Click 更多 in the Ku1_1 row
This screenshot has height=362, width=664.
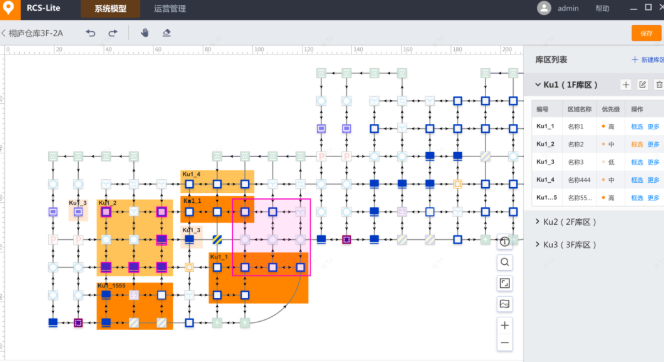[x=653, y=127]
